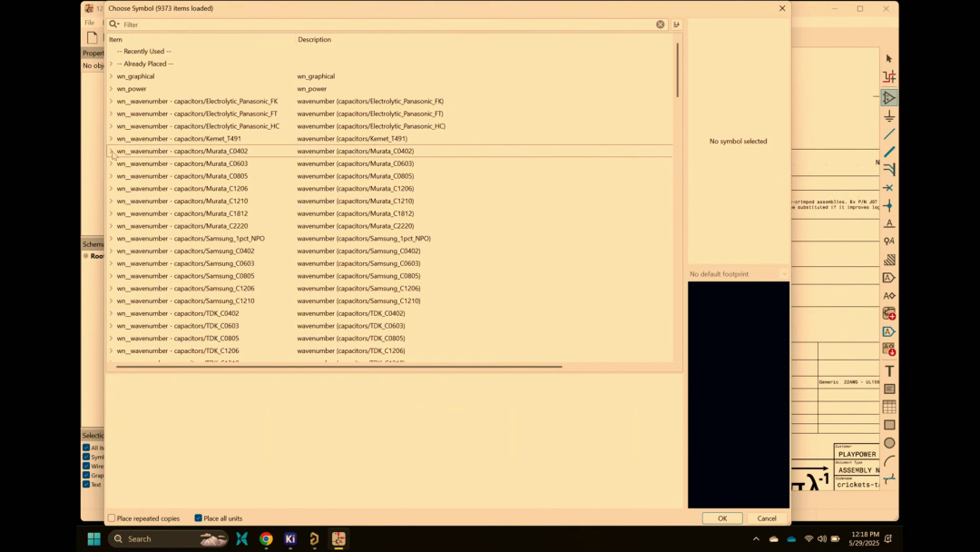Click into the Filter search field
980x552 pixels.
387,25
